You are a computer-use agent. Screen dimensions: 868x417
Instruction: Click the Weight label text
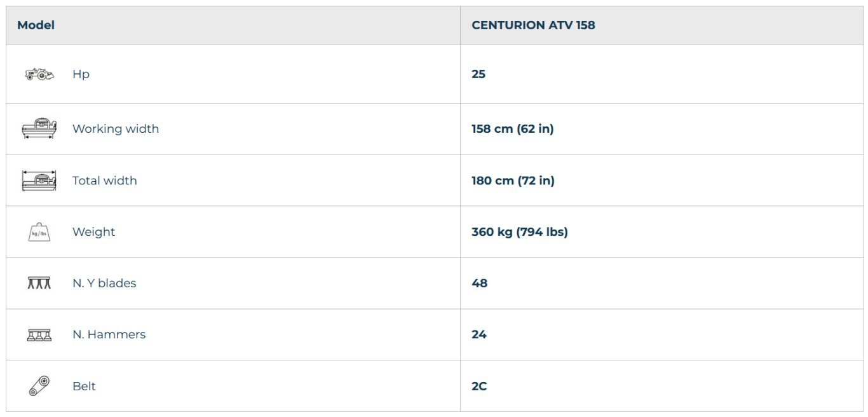coord(93,232)
